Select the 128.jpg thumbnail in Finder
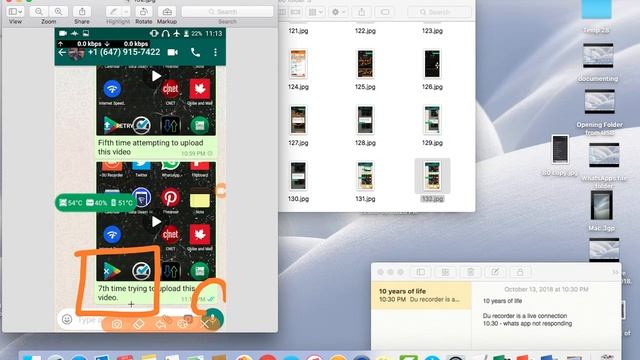 [x=365, y=120]
